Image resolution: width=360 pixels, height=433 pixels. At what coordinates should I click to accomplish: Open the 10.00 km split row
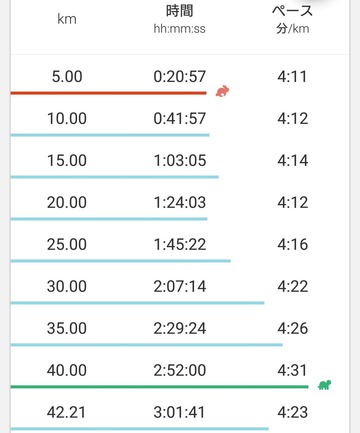[180, 118]
